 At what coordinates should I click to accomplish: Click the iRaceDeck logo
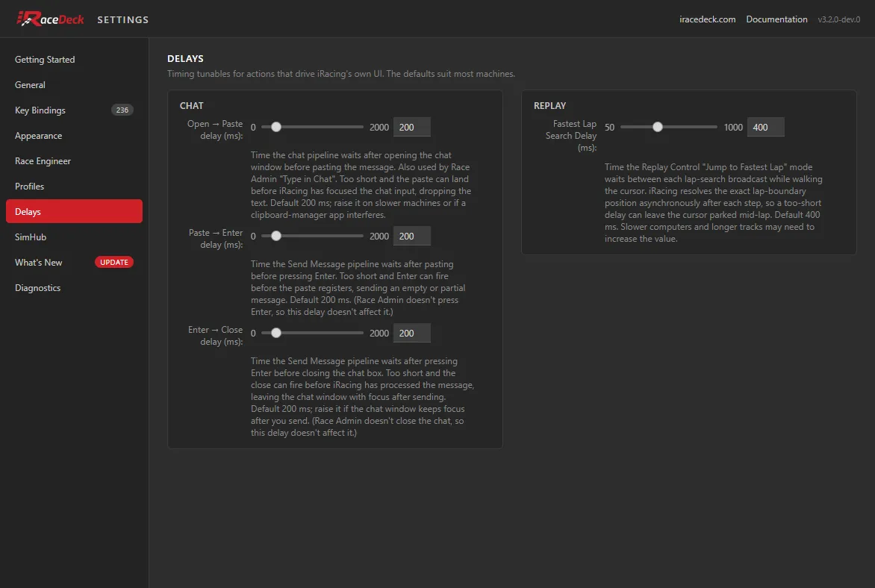[x=50, y=19]
